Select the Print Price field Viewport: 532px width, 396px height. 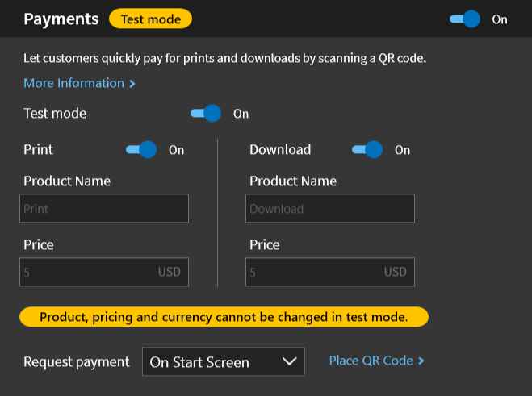coord(104,272)
